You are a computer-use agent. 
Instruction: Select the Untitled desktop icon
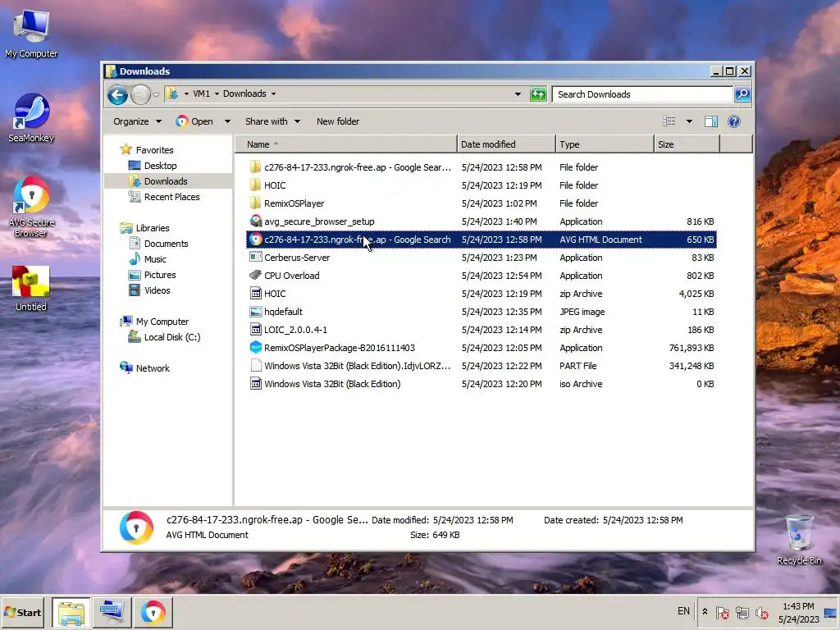(x=31, y=288)
